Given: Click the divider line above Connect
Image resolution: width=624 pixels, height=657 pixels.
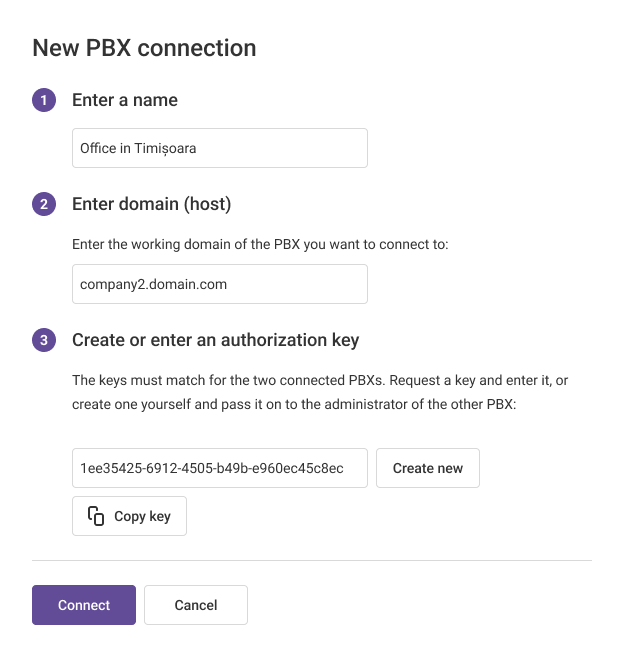Looking at the screenshot, I should click(x=312, y=560).
